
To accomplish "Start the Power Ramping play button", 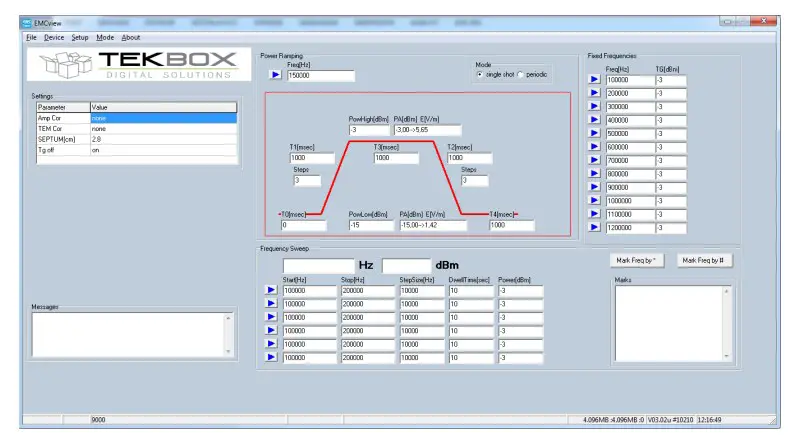I will (275, 75).
